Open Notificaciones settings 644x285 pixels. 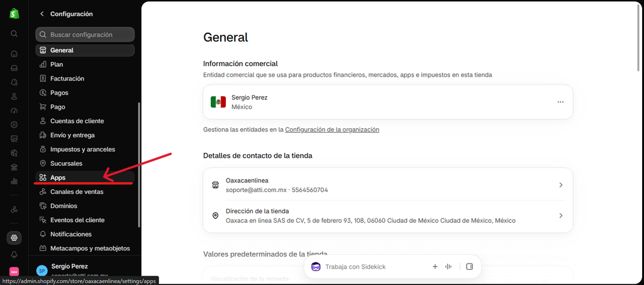click(85, 234)
